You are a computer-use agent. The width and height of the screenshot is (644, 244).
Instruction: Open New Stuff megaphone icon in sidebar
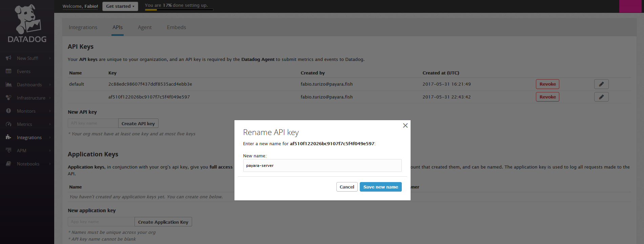click(8, 58)
